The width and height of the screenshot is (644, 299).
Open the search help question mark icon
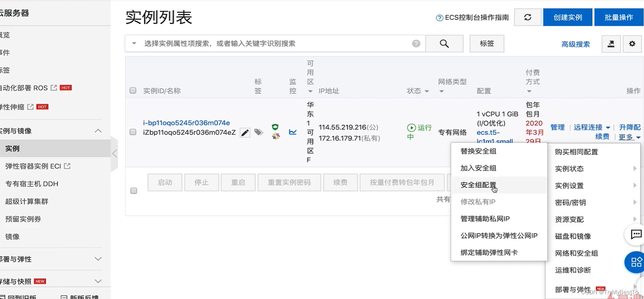416,44
